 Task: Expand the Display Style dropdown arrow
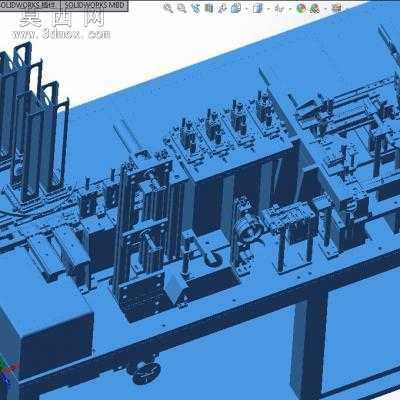(268, 8)
